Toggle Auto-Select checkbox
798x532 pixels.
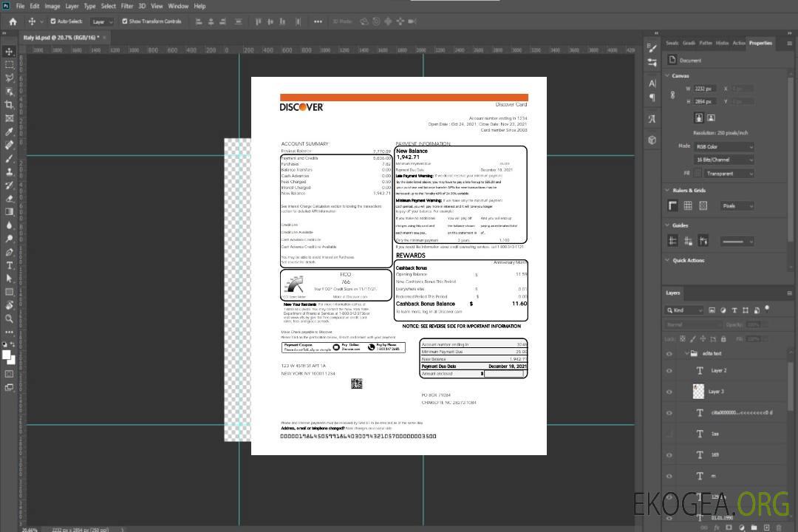tap(53, 21)
